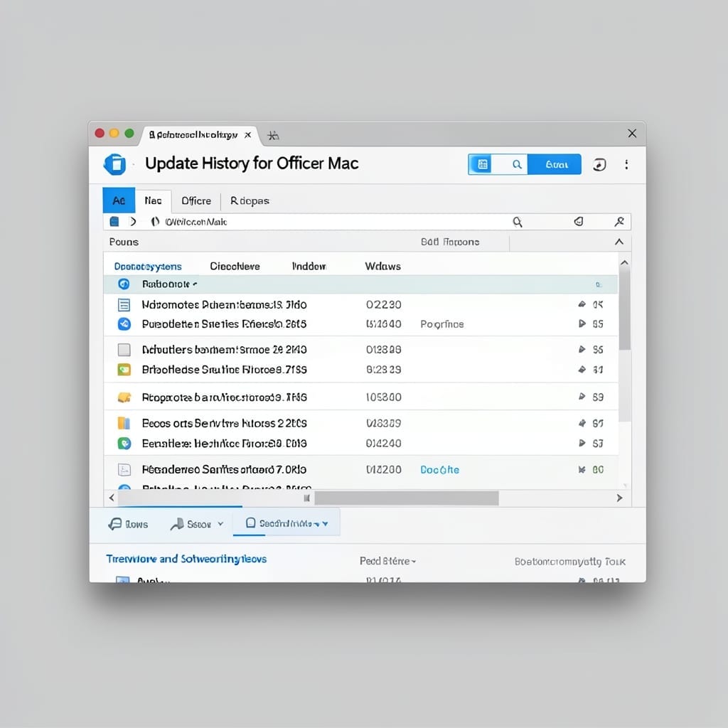Click the '02230' value in Ndromotes row
The image size is (728, 728).
(x=383, y=304)
